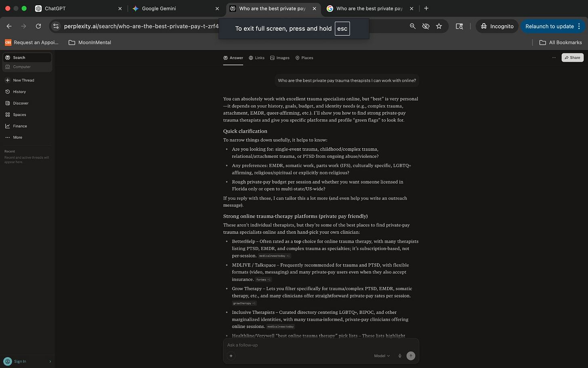Open a new browser tab
Image resolution: width=588 pixels, height=368 pixels.
pos(426,8)
